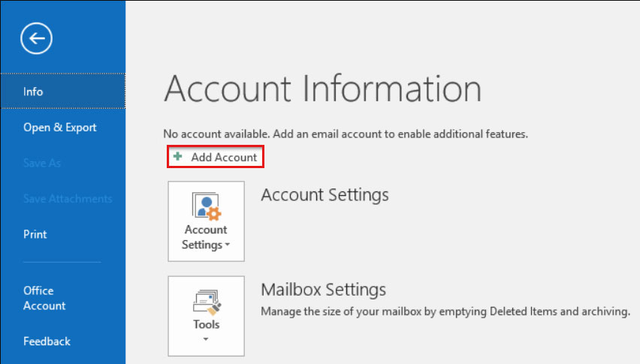The width and height of the screenshot is (640, 364).
Task: Click the Mailbox Settings section heading
Action: coord(323,290)
